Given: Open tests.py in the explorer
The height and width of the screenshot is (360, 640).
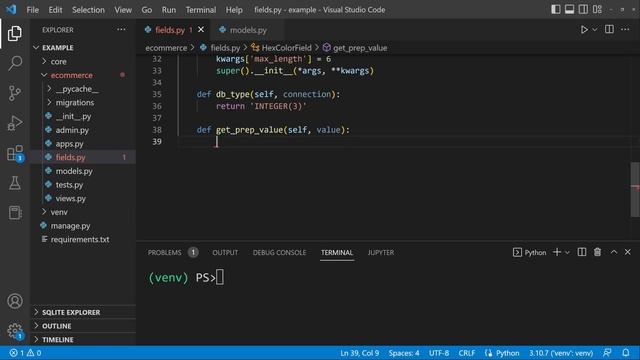Looking at the screenshot, I should pos(83,185).
